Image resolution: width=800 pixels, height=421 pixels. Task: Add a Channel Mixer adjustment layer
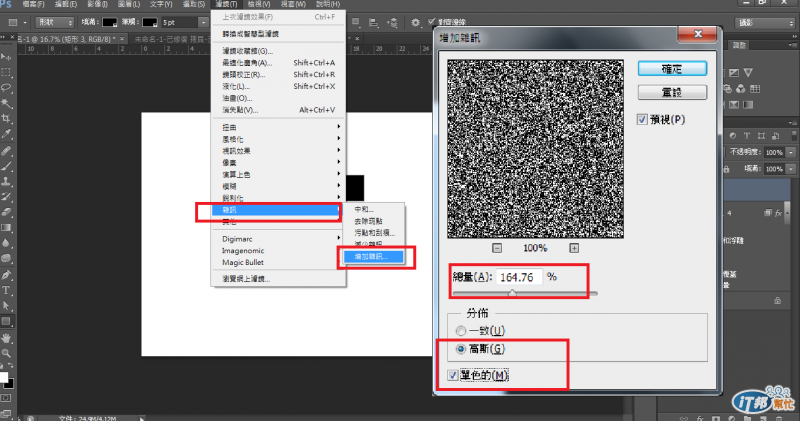pos(741,89)
